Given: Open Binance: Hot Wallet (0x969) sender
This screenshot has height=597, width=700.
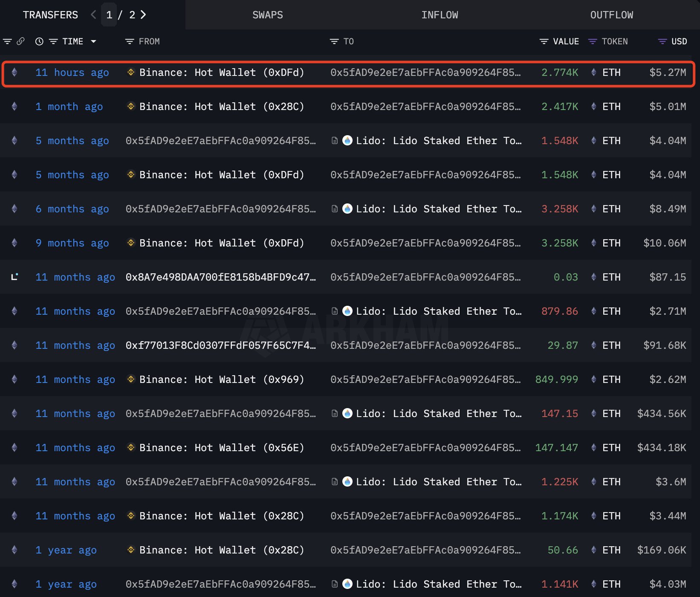Looking at the screenshot, I should click(x=221, y=380).
